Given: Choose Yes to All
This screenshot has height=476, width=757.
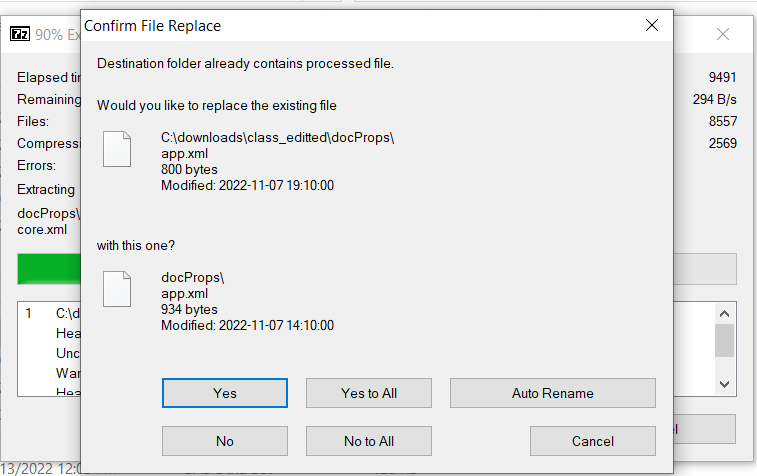Looking at the screenshot, I should coord(368,393).
